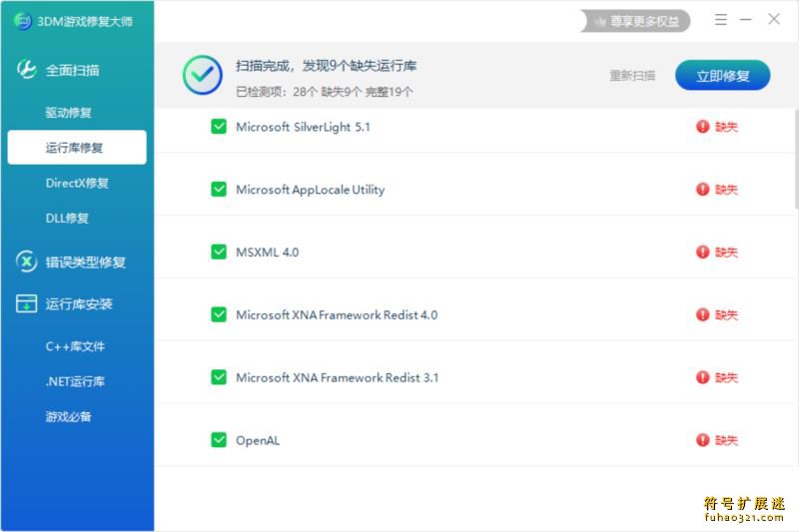This screenshot has width=799, height=532.
Task: Select C++库文件 in sidebar
Action: (x=75, y=346)
